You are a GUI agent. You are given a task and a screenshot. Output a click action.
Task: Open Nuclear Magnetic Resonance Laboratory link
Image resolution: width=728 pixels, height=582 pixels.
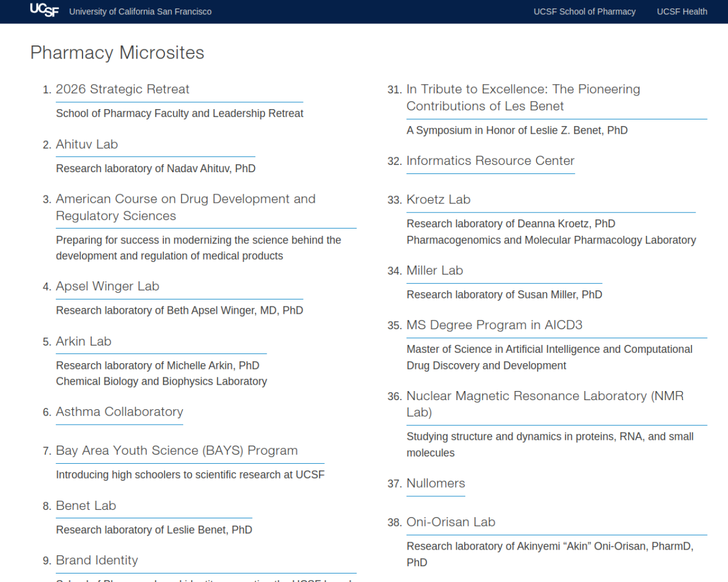click(545, 404)
